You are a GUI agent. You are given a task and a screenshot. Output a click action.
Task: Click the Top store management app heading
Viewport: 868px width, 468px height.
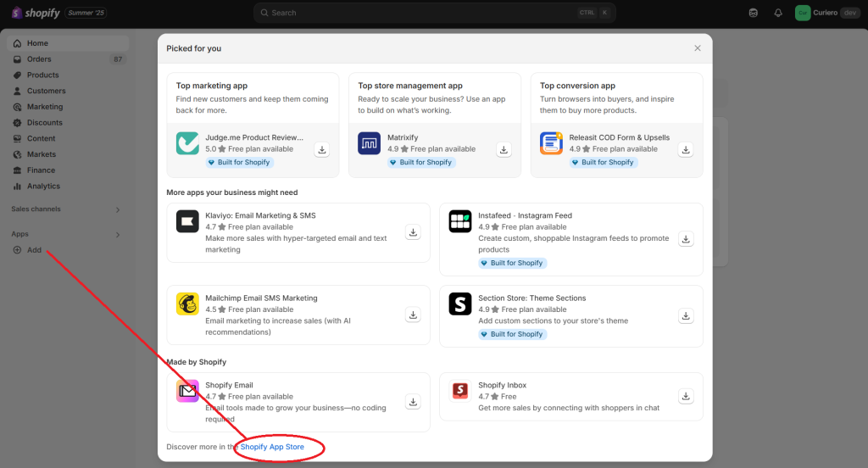[x=410, y=86]
